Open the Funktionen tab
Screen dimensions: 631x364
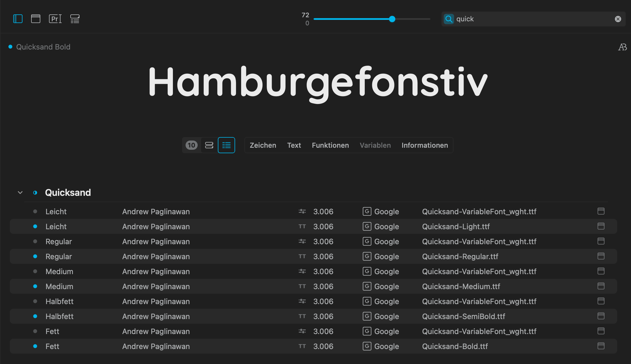coord(330,145)
